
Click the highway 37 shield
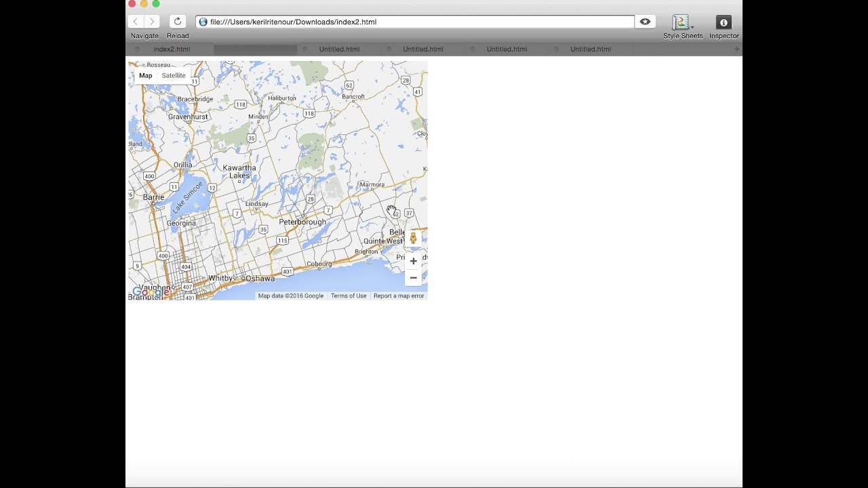tap(408, 213)
